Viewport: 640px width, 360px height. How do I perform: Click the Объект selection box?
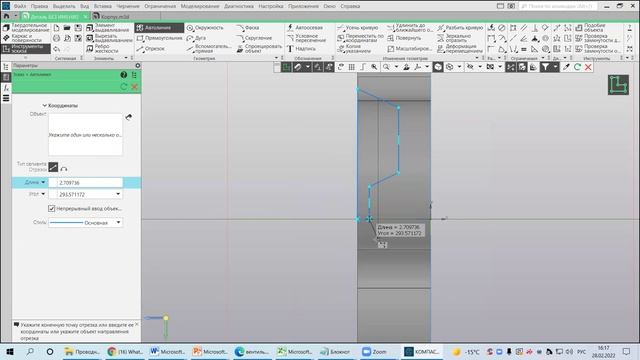85,134
